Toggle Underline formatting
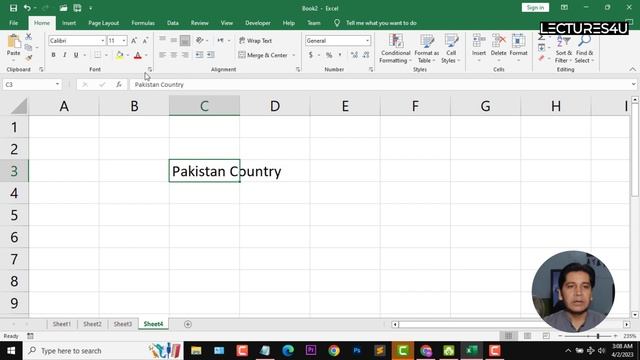 [76, 55]
